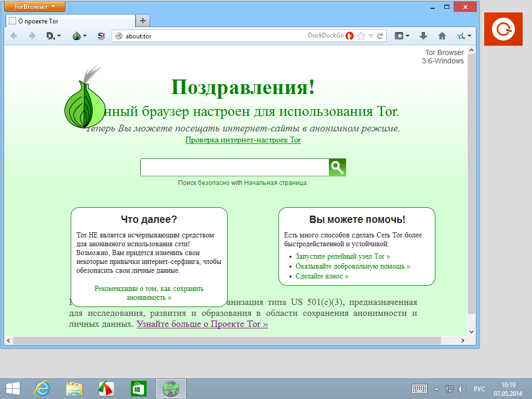Open the DuckDuckGo 'D.' toolbar dropdown
Viewport: 532px width, 399px height.
[54, 36]
